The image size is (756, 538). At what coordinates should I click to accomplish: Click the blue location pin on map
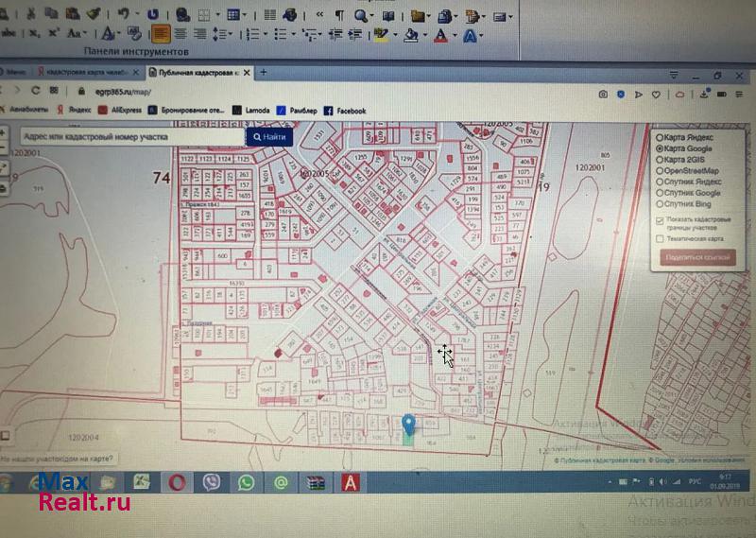[x=408, y=425]
